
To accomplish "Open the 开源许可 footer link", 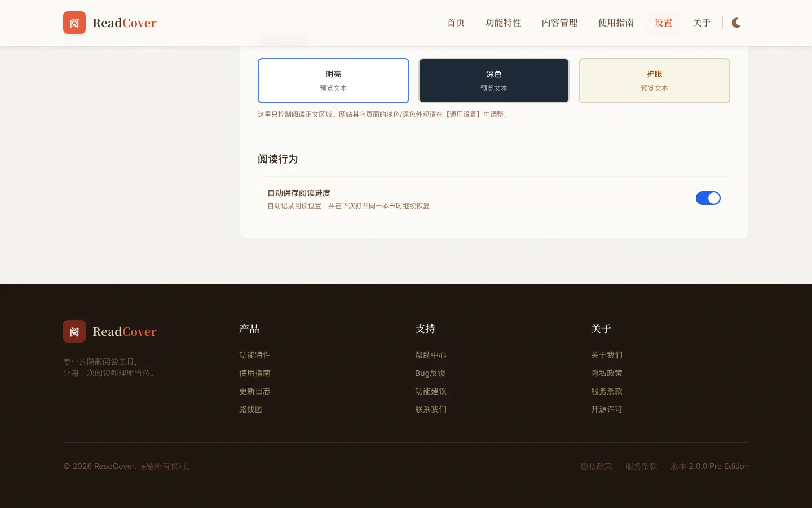I will 607,409.
